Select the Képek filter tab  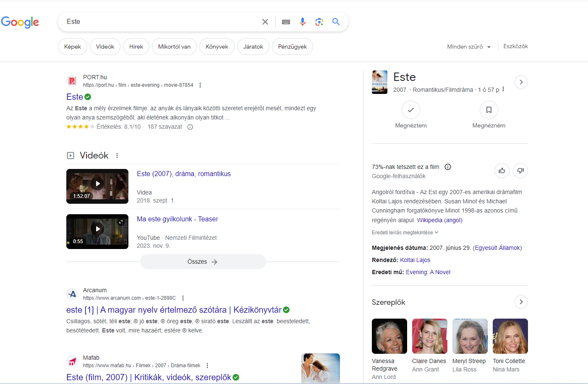[73, 47]
